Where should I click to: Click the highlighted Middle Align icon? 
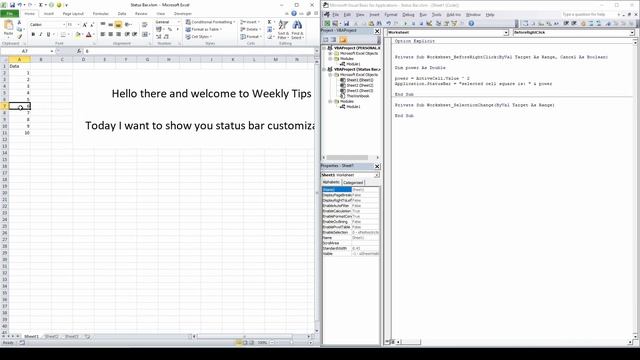point(118,25)
